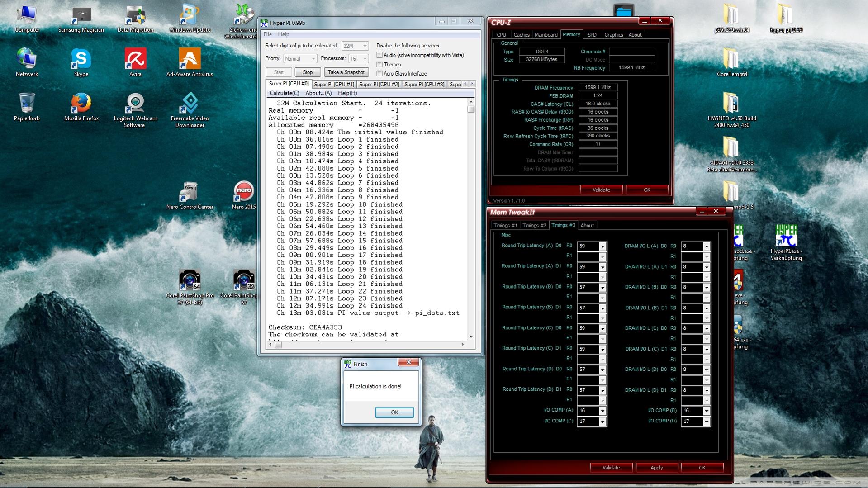Click Apply in Mem TweakIt
Viewport: 868px width, 488px height.
pos(657,468)
